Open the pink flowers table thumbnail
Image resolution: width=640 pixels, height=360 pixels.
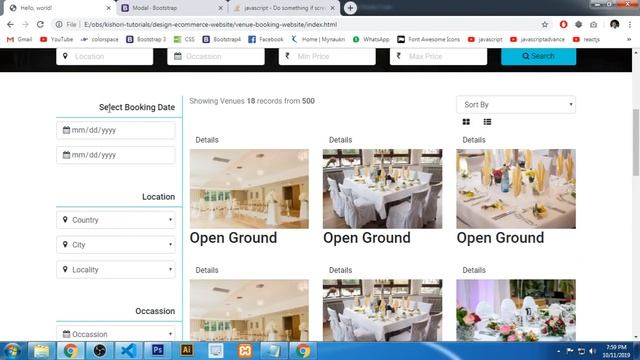(516, 310)
